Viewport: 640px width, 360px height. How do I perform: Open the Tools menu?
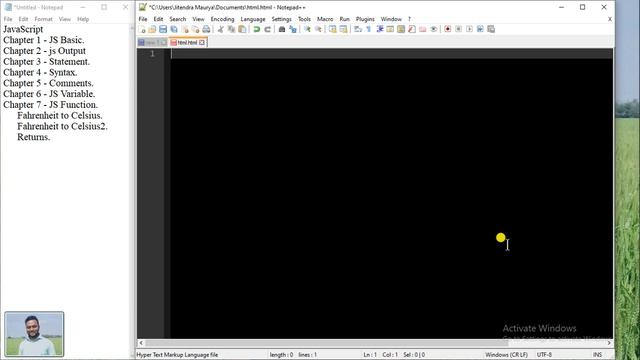(x=304, y=19)
